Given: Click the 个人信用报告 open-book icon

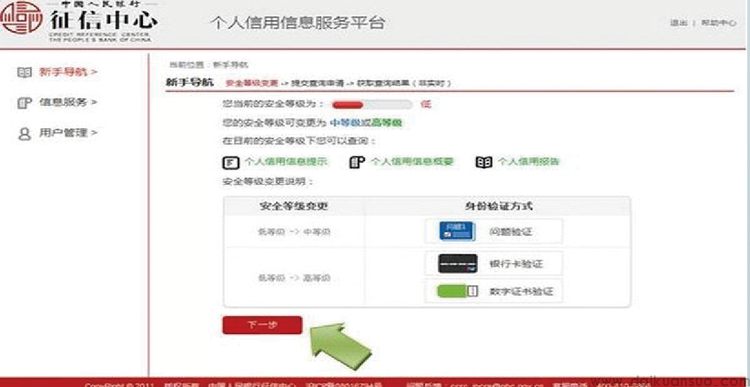Looking at the screenshot, I should click(x=484, y=163).
